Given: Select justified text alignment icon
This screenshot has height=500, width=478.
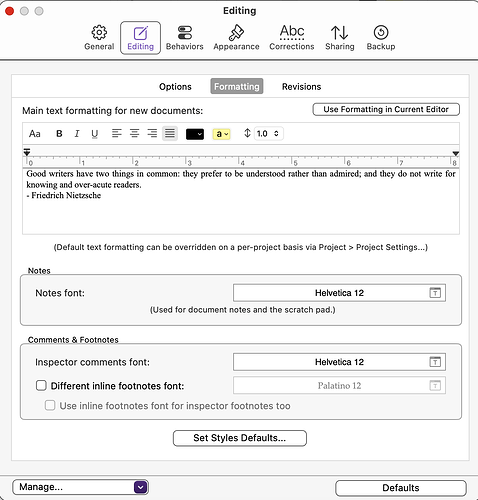Looking at the screenshot, I should [170, 134].
